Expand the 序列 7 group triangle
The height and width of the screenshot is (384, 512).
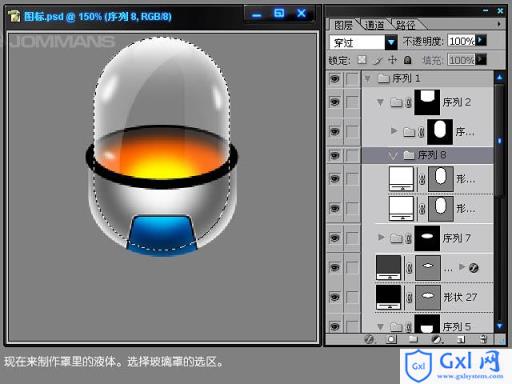click(x=381, y=237)
